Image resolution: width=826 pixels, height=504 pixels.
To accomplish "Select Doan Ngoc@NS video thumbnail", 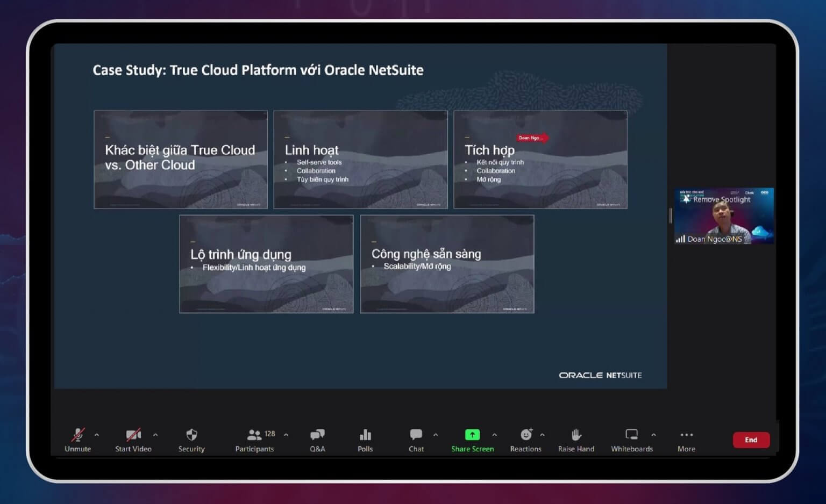I will 724,215.
